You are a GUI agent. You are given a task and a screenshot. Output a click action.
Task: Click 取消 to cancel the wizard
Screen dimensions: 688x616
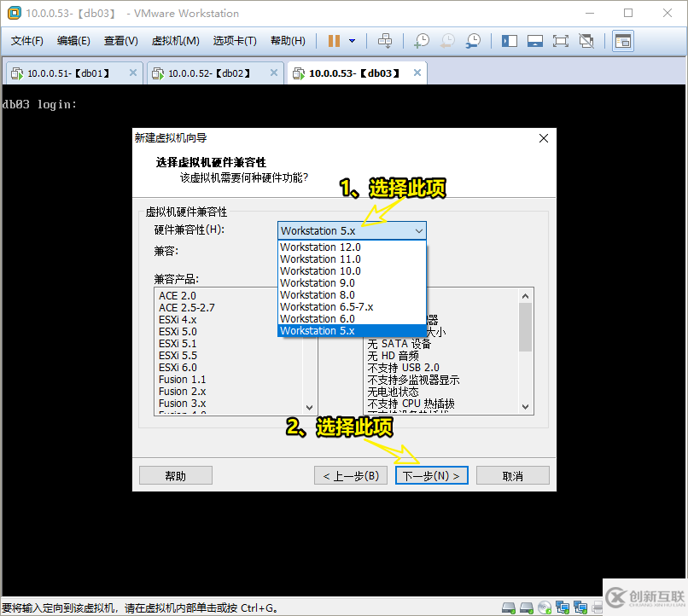tap(512, 476)
